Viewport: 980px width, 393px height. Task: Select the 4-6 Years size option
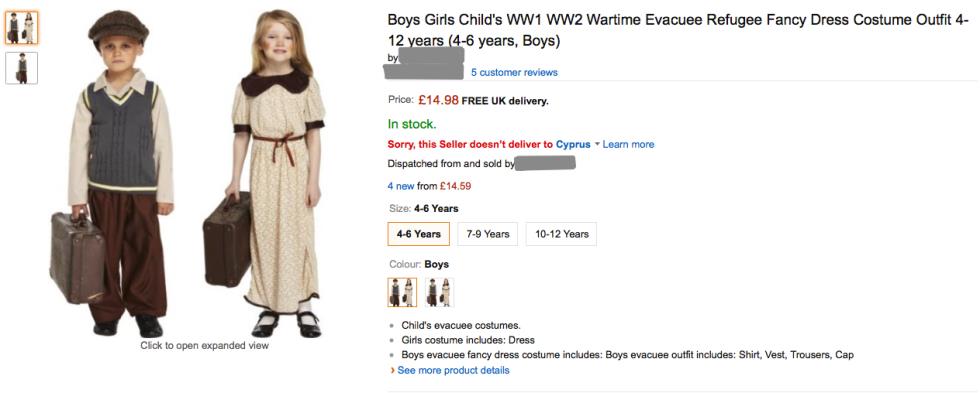coord(419,234)
